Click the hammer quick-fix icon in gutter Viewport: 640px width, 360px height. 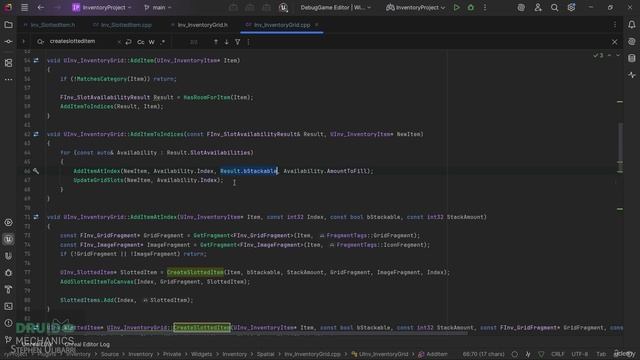36,171
